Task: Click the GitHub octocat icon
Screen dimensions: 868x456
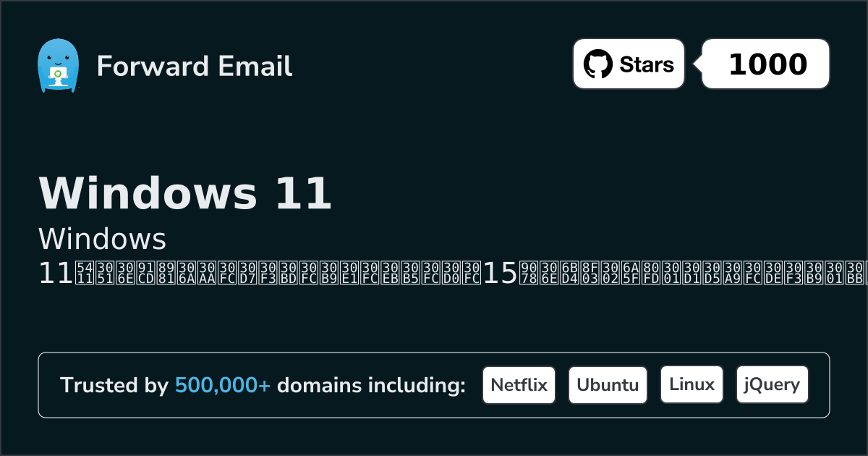Action: (597, 64)
